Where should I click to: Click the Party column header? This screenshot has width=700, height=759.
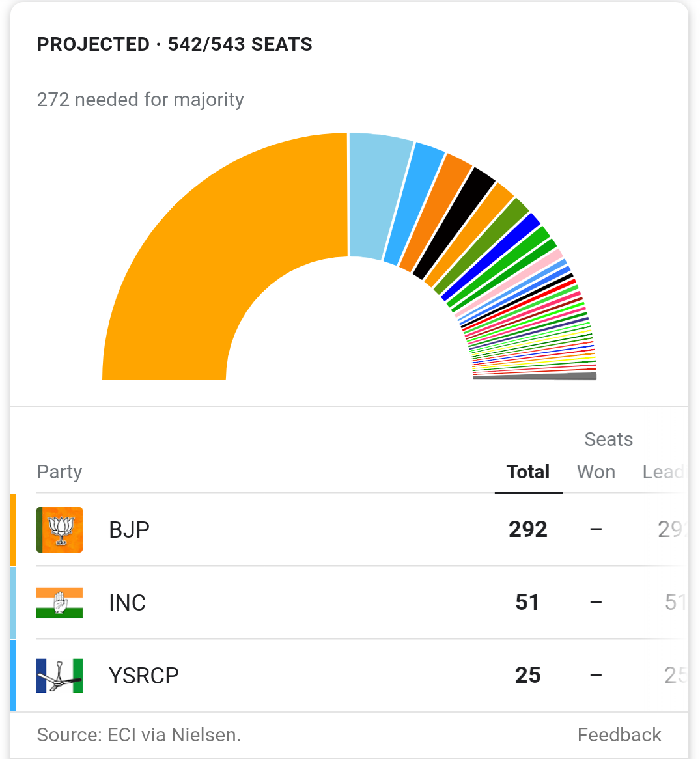tap(60, 472)
